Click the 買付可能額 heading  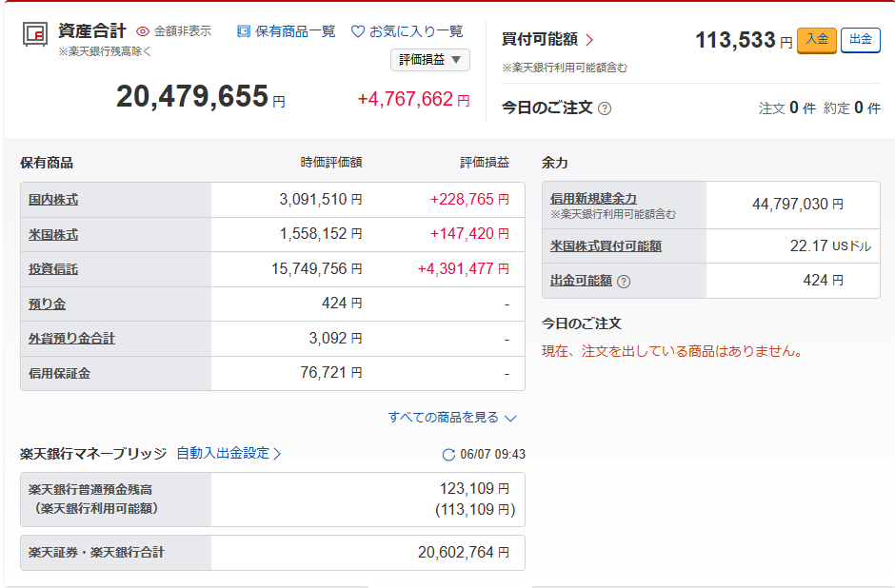[540, 39]
